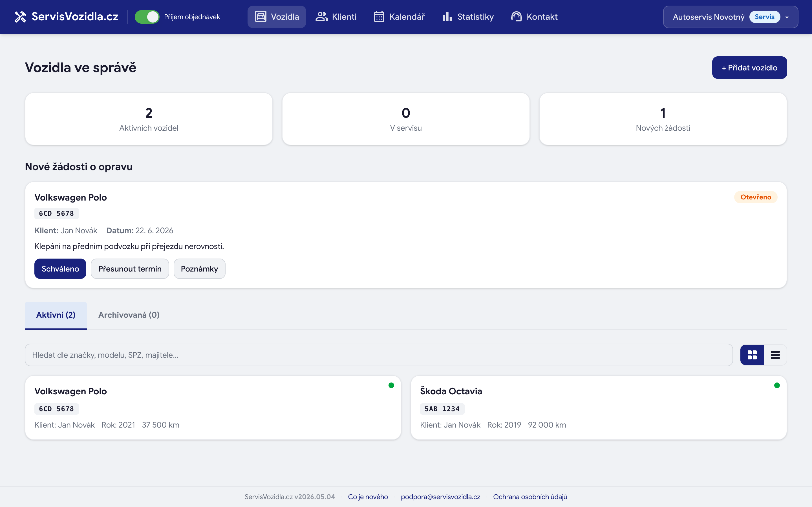
Task: Expand the account menu caret arrow
Action: [x=787, y=17]
